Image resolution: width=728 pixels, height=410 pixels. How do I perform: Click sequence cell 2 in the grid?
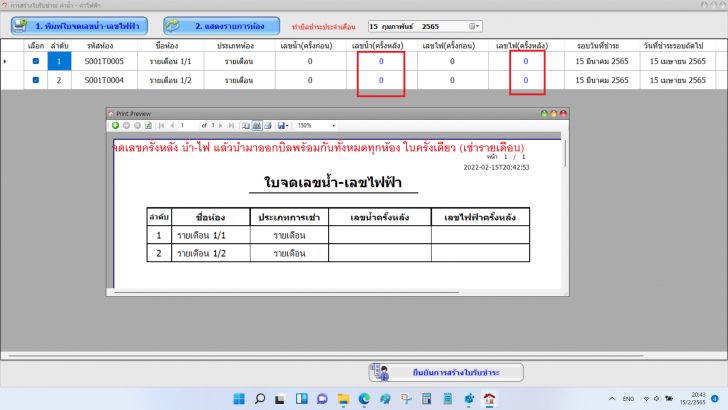(x=59, y=80)
